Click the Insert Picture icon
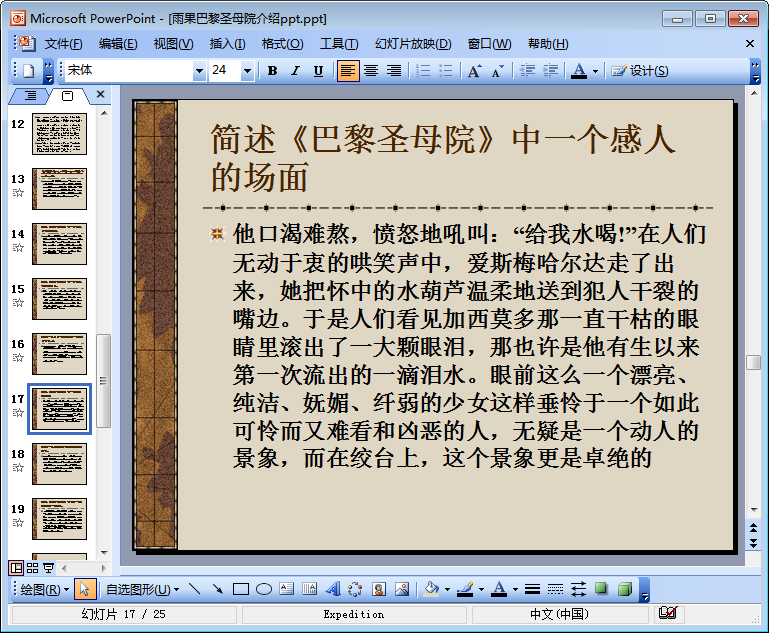The height and width of the screenshot is (633, 769). (x=402, y=589)
